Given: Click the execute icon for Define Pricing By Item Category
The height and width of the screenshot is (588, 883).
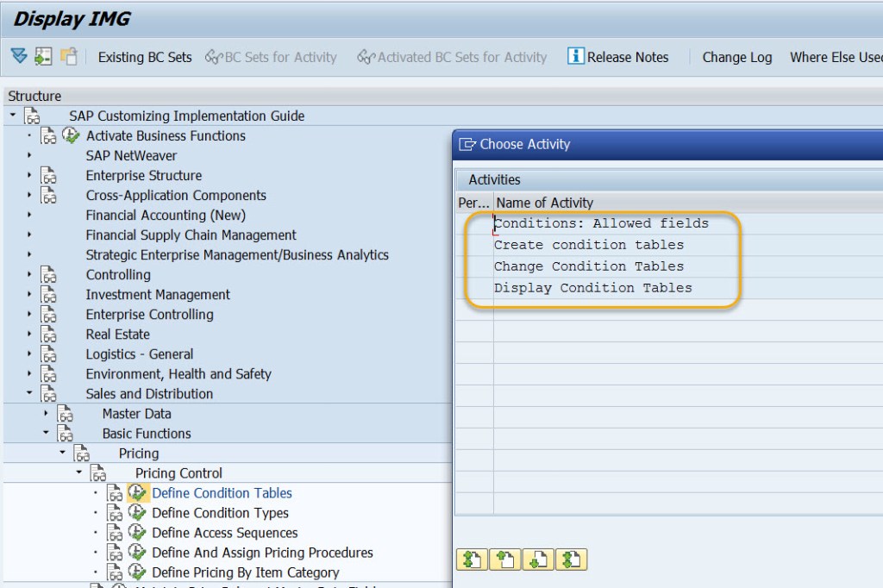Looking at the screenshot, I should click(x=138, y=572).
